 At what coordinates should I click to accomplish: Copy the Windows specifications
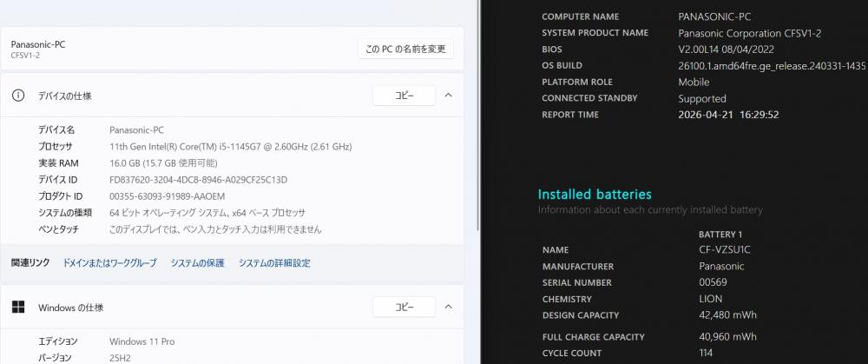pos(404,307)
